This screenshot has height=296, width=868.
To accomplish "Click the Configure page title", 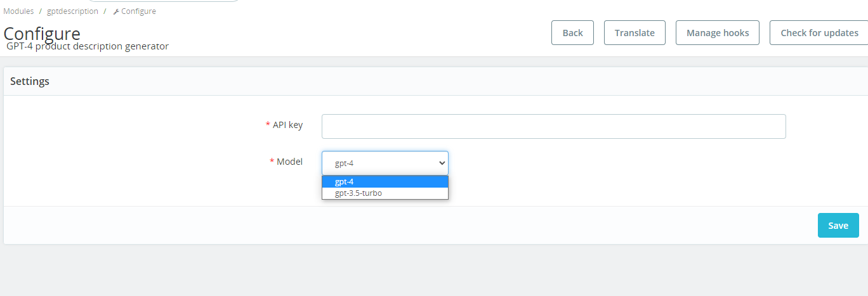I will (x=42, y=33).
